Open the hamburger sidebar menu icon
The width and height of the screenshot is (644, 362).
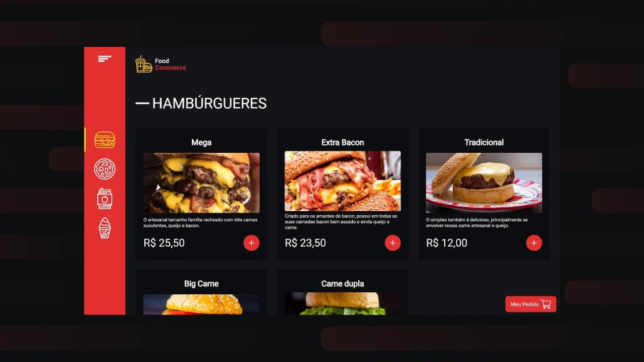coord(105,59)
